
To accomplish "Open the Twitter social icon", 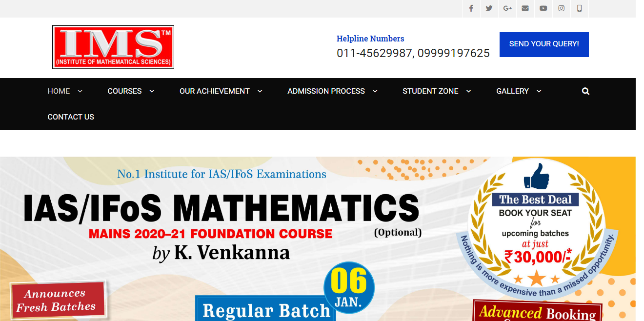I will (x=489, y=8).
